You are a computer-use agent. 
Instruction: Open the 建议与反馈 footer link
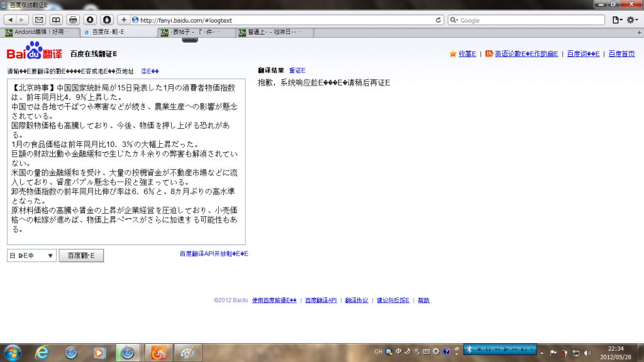tap(393, 300)
